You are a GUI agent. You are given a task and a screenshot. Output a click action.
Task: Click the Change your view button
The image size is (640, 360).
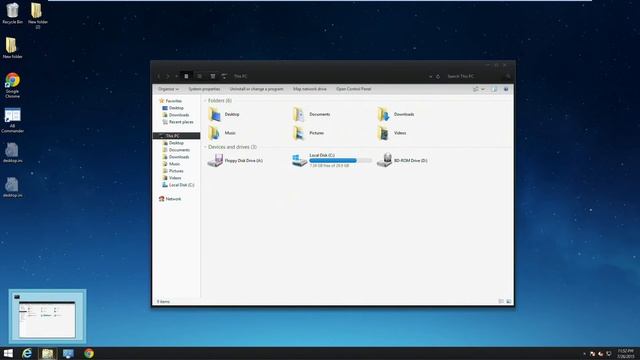coord(476,89)
